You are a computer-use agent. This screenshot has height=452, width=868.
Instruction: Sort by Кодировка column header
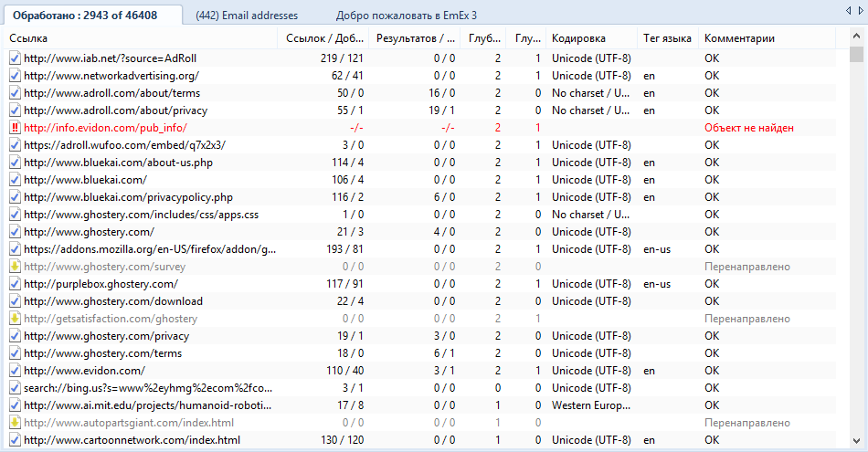[591, 38]
